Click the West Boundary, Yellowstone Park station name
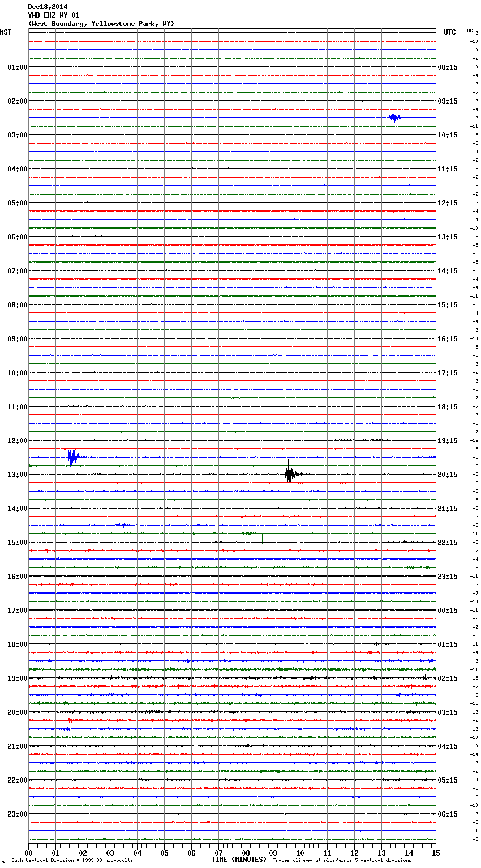Viewport: 481px width, 868px height. 101,24
